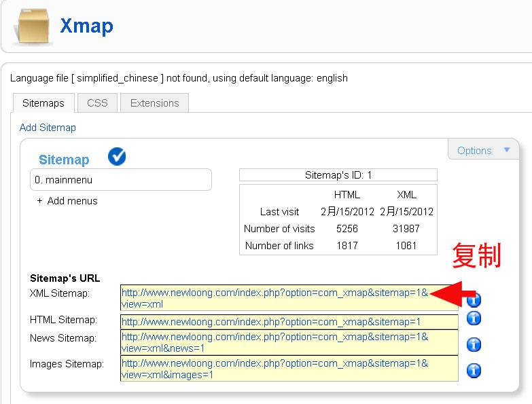This screenshot has height=404, width=532.
Task: Open the HTML Sitemap URL
Action: tap(271, 322)
